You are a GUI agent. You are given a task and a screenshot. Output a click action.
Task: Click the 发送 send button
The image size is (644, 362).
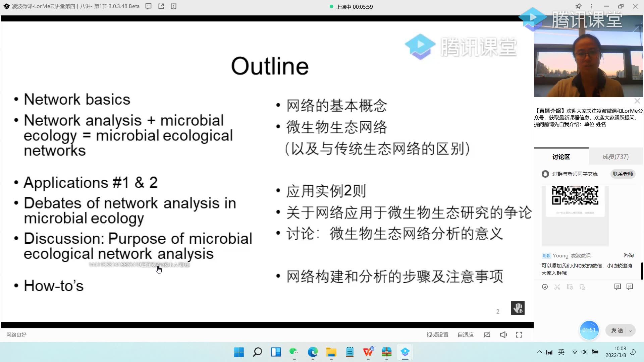pyautogui.click(x=616, y=330)
